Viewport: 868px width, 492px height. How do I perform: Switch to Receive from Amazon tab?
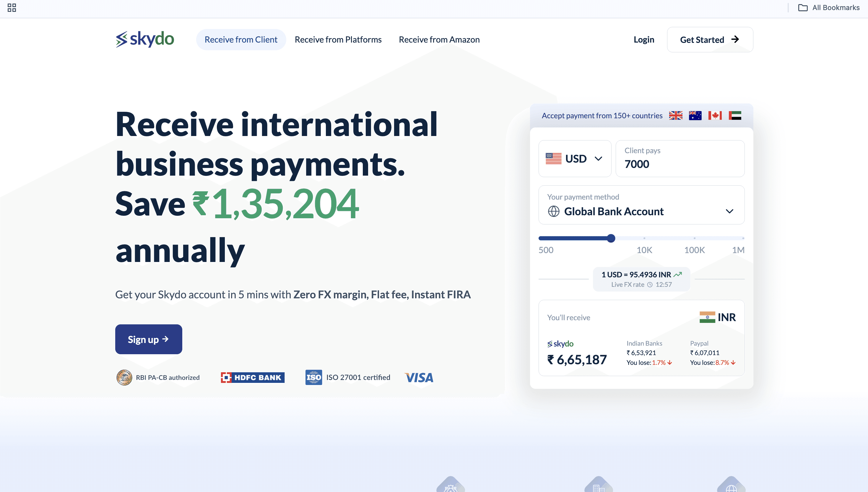tap(439, 40)
